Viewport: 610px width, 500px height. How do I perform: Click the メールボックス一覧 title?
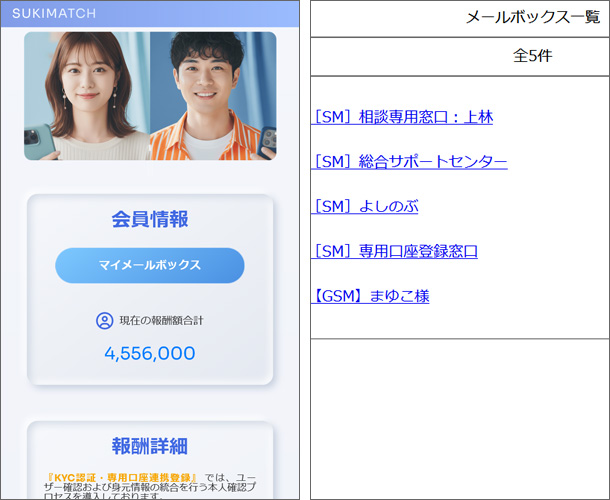(x=533, y=18)
